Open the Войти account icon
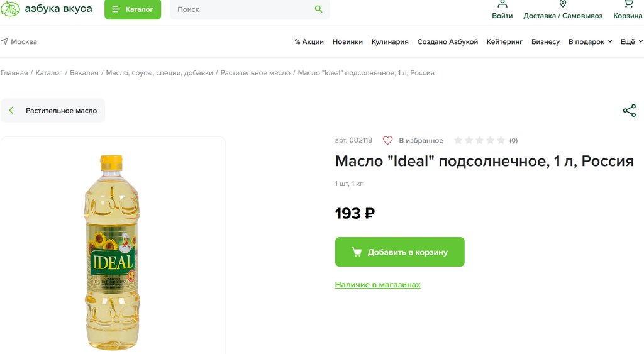This screenshot has height=354, width=644. click(502, 4)
